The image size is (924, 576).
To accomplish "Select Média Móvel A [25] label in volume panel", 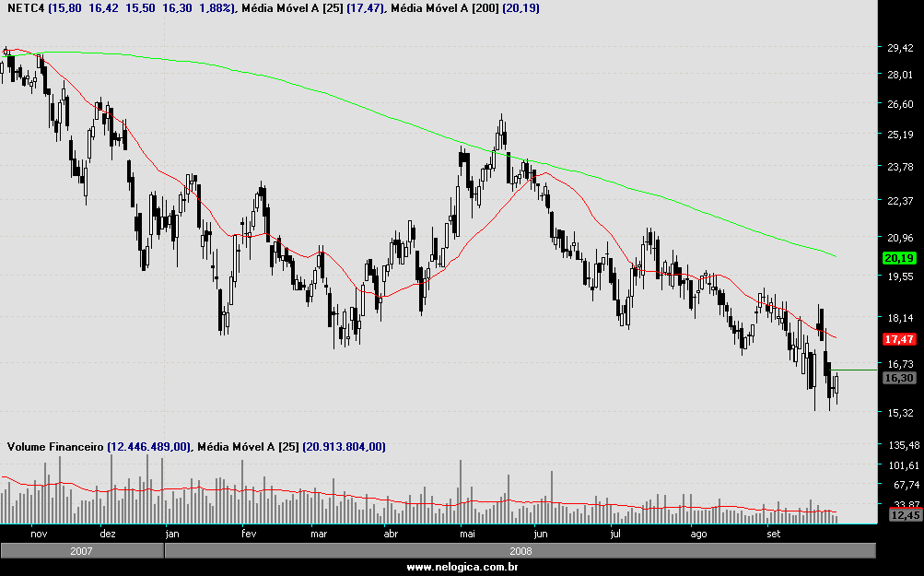I will tap(248, 447).
